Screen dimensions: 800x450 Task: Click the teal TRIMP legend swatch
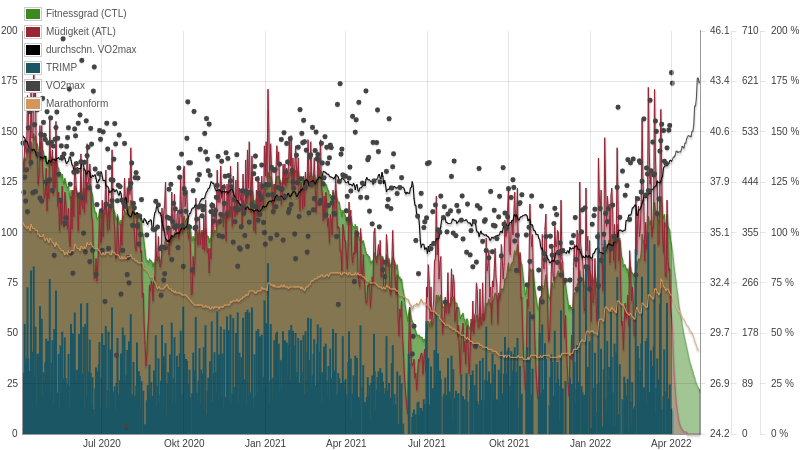[33, 68]
